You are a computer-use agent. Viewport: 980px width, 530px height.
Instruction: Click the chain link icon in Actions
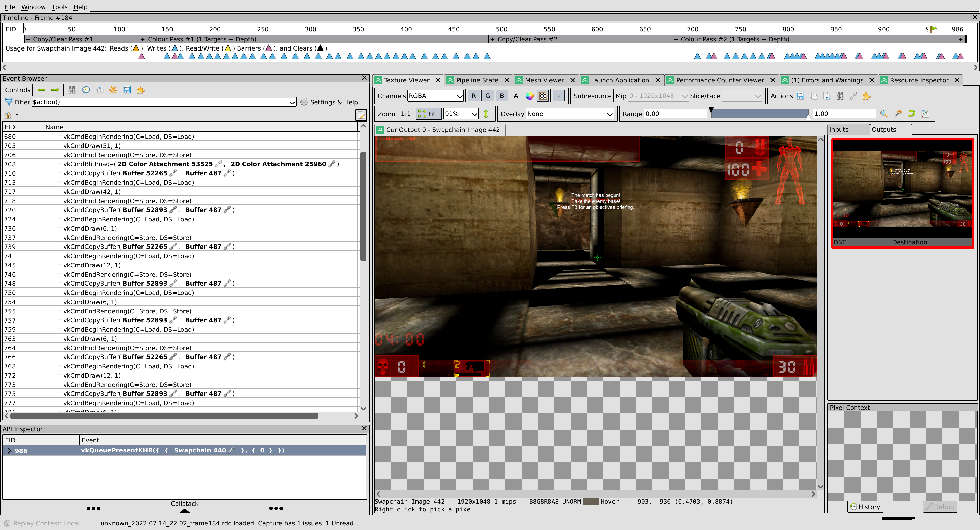(853, 96)
